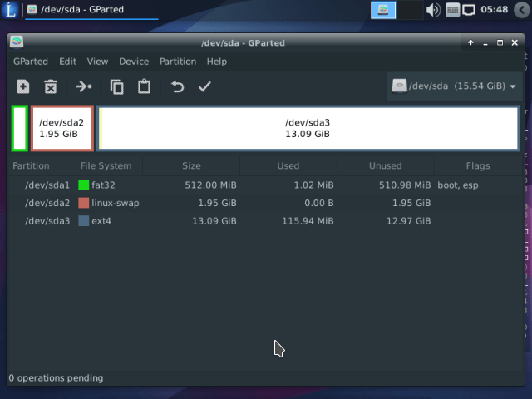Click the 1.02 MiB used value
The height and width of the screenshot is (399, 532).
tap(314, 185)
